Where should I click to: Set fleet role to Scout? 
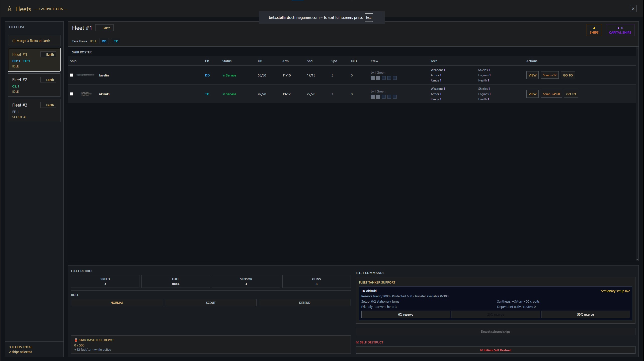pyautogui.click(x=211, y=303)
